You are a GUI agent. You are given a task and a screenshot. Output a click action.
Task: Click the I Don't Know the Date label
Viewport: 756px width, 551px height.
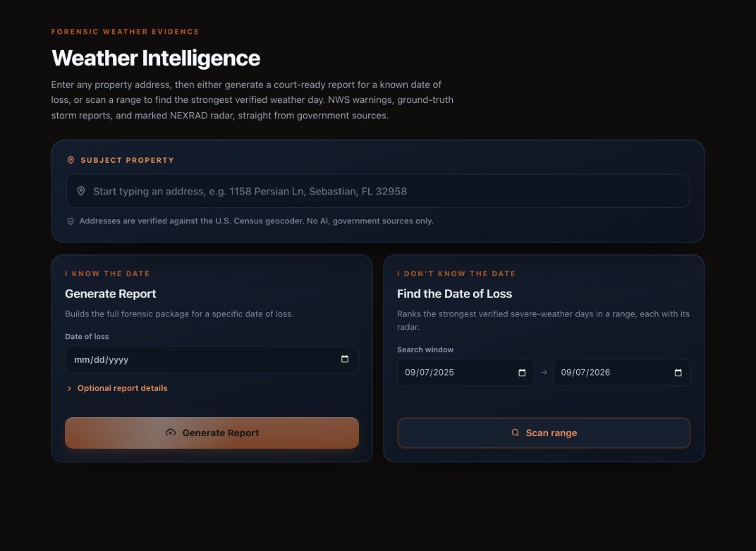456,273
